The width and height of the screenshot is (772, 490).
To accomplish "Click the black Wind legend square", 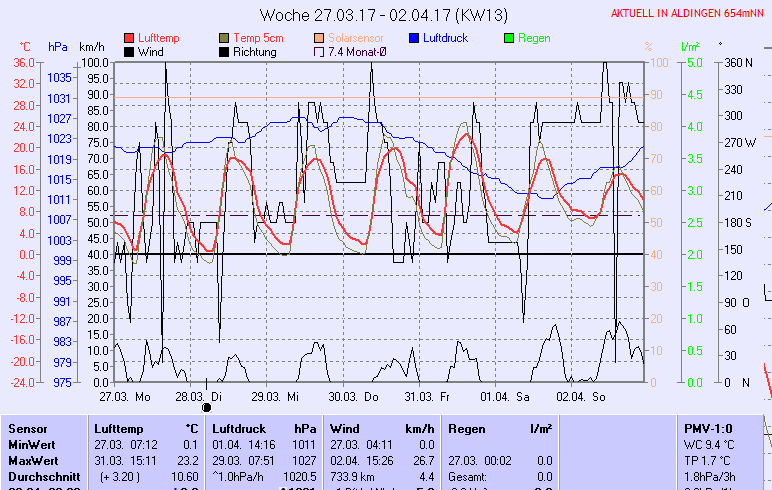I will [129, 52].
